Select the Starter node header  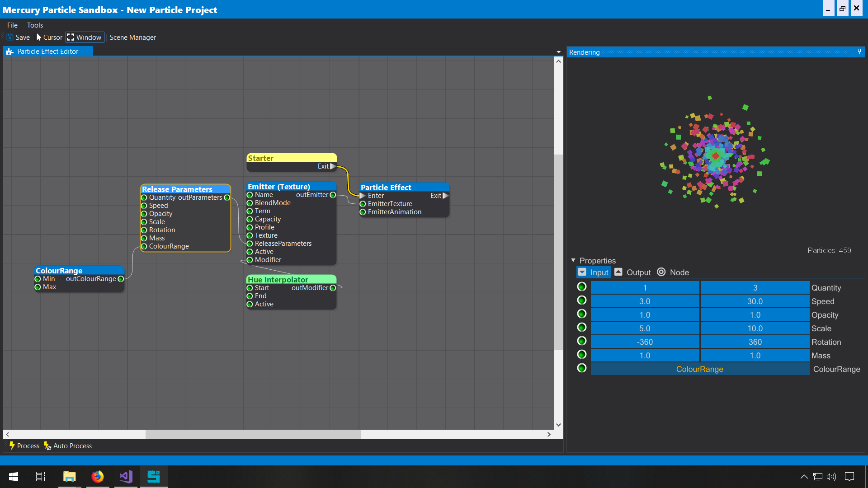click(x=292, y=158)
